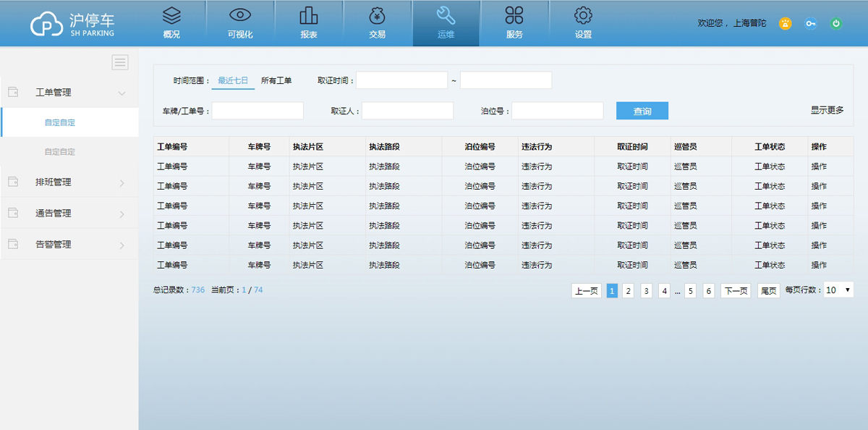Open 通告管理 menu label
The height and width of the screenshot is (430, 868).
coord(54,214)
